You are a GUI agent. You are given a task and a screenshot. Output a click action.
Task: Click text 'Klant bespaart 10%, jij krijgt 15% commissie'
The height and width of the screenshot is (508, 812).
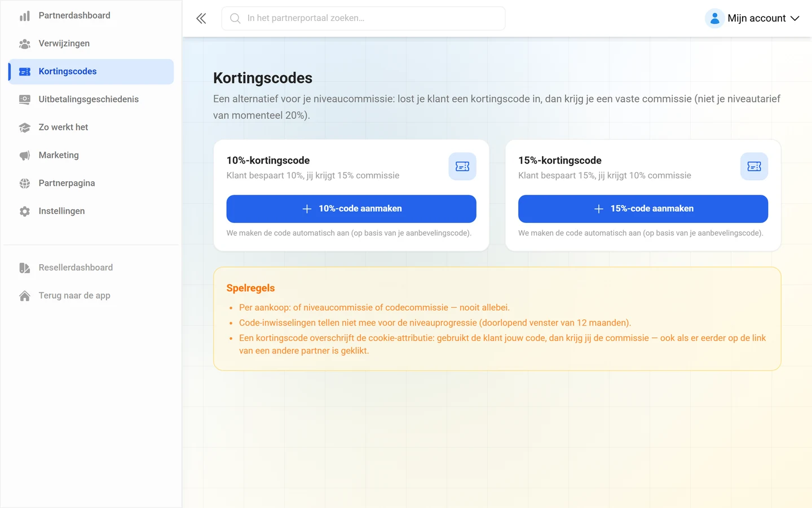click(313, 176)
